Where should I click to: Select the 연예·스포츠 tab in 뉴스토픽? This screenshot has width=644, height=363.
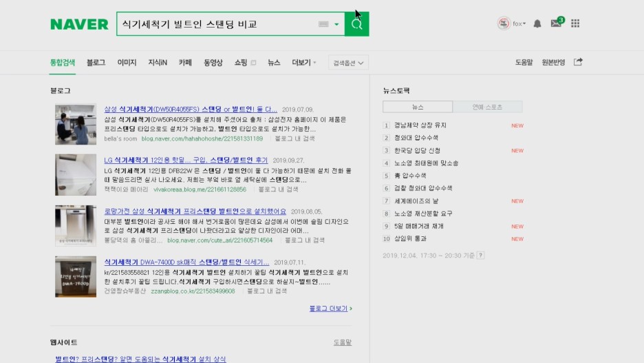488,107
